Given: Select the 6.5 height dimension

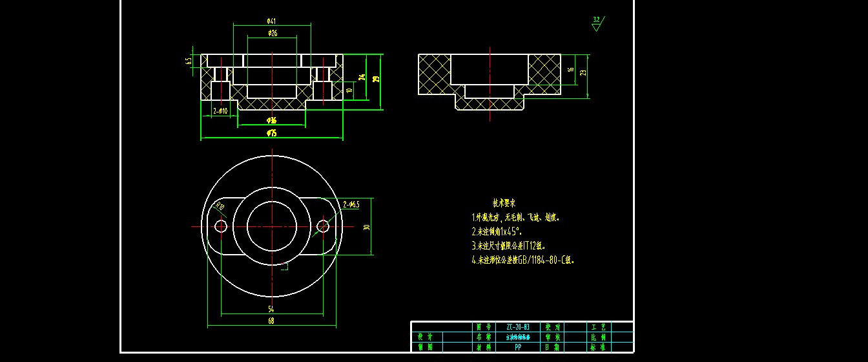Looking at the screenshot, I should coord(189,61).
